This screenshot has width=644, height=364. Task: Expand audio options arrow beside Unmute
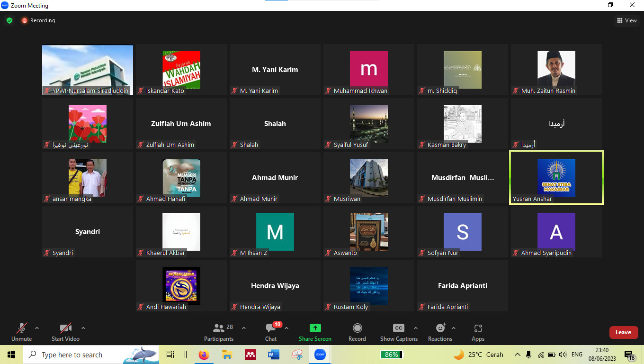[x=37, y=328]
